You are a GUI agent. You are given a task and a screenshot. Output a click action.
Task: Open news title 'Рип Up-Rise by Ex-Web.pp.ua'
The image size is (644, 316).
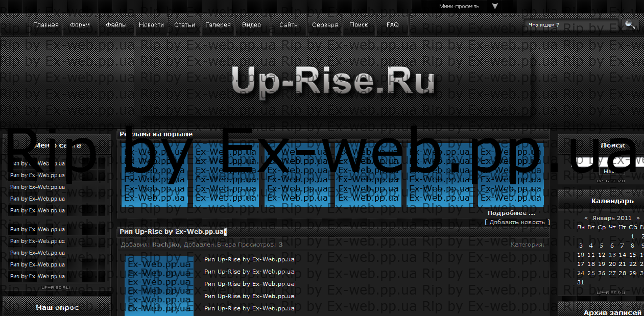click(x=173, y=231)
